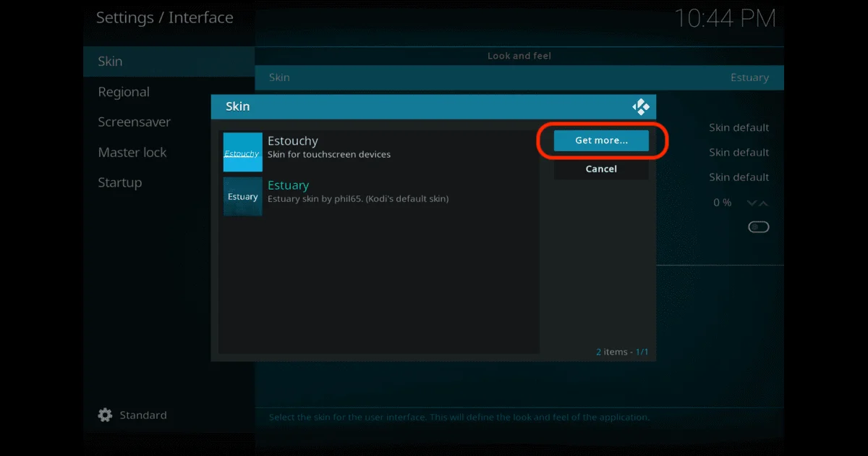Image resolution: width=868 pixels, height=456 pixels.
Task: Click the Estuary skin name label
Action: click(288, 185)
